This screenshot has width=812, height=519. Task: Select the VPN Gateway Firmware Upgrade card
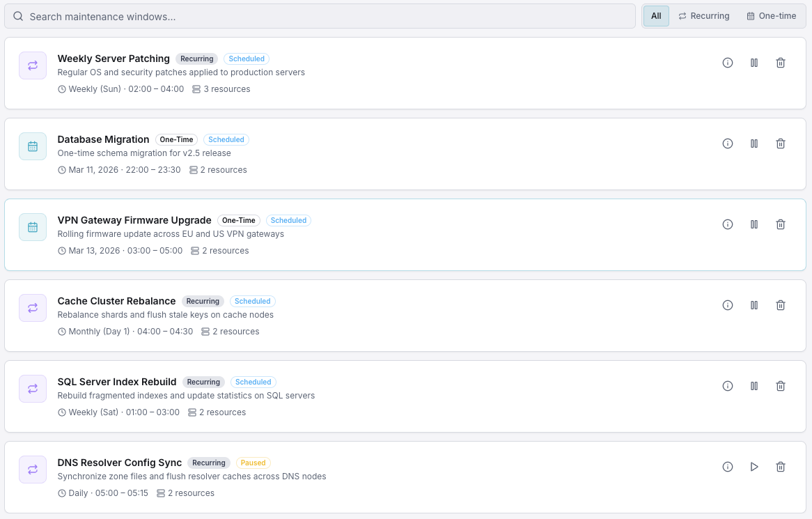[406, 234]
